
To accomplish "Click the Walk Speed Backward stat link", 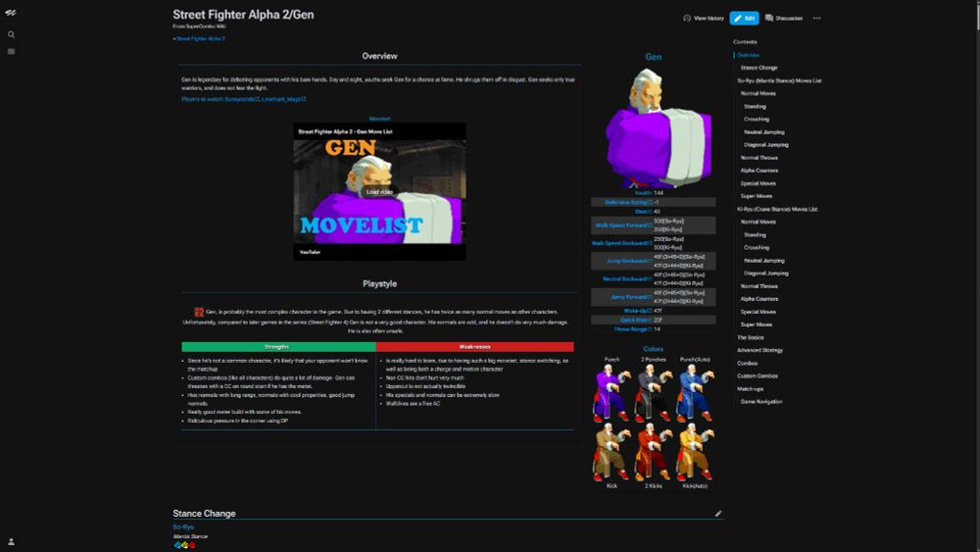I will 622,244.
